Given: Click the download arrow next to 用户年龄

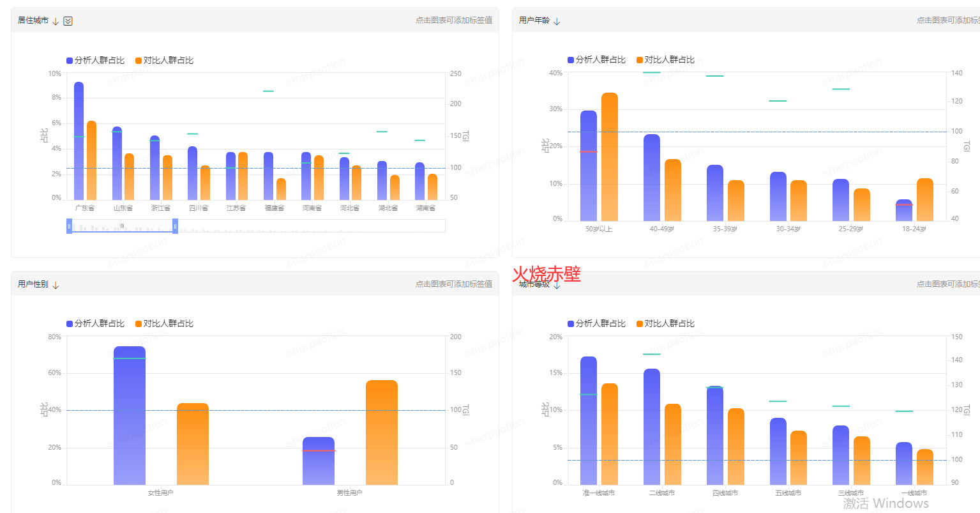Looking at the screenshot, I should (557, 21).
